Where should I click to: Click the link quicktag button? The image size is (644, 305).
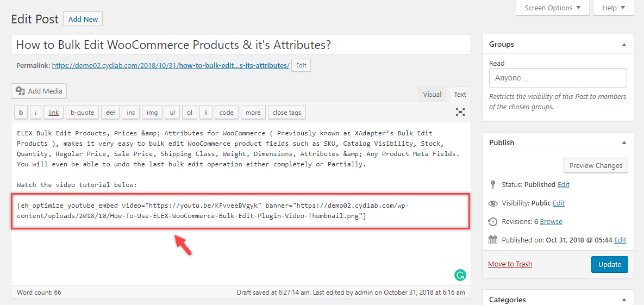tap(53, 112)
